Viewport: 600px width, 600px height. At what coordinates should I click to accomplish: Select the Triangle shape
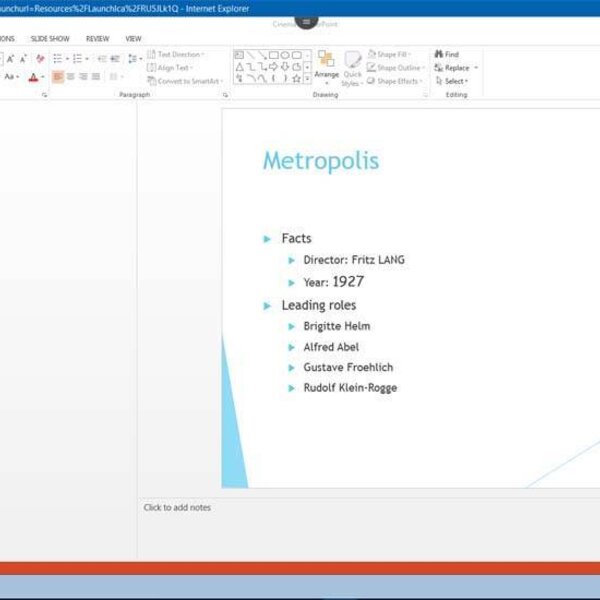pyautogui.click(x=239, y=67)
